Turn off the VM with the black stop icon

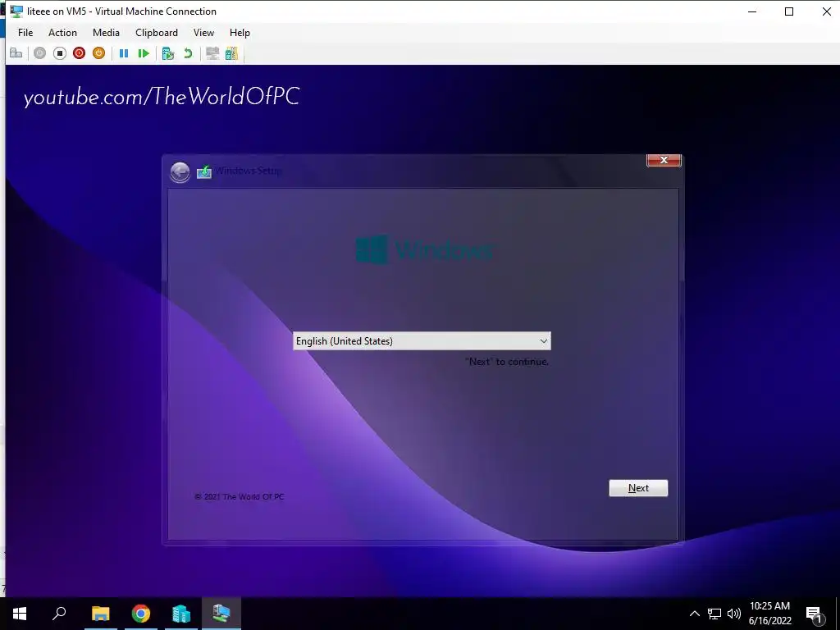(59, 53)
